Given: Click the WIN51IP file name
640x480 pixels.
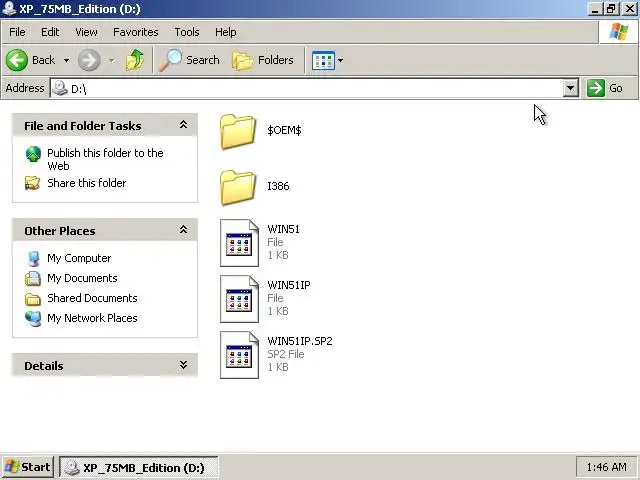Looking at the screenshot, I should point(289,285).
